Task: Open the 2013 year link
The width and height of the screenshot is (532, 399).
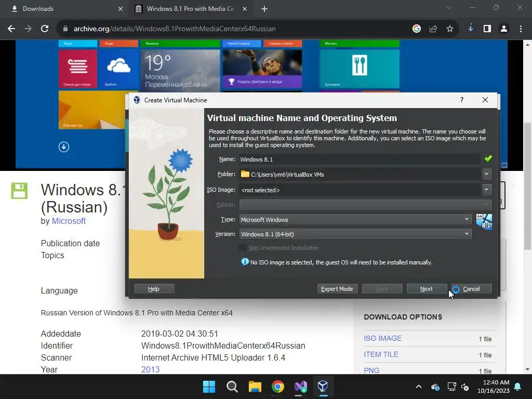Action: (x=150, y=369)
